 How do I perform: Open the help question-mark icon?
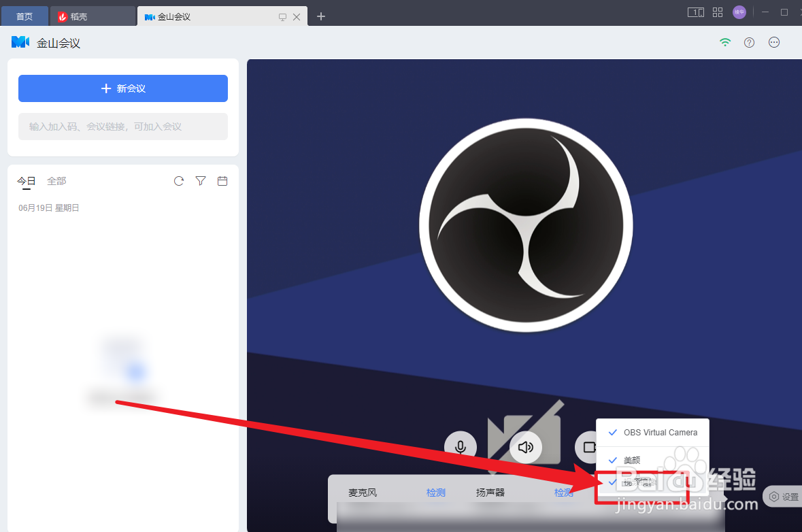click(x=750, y=42)
